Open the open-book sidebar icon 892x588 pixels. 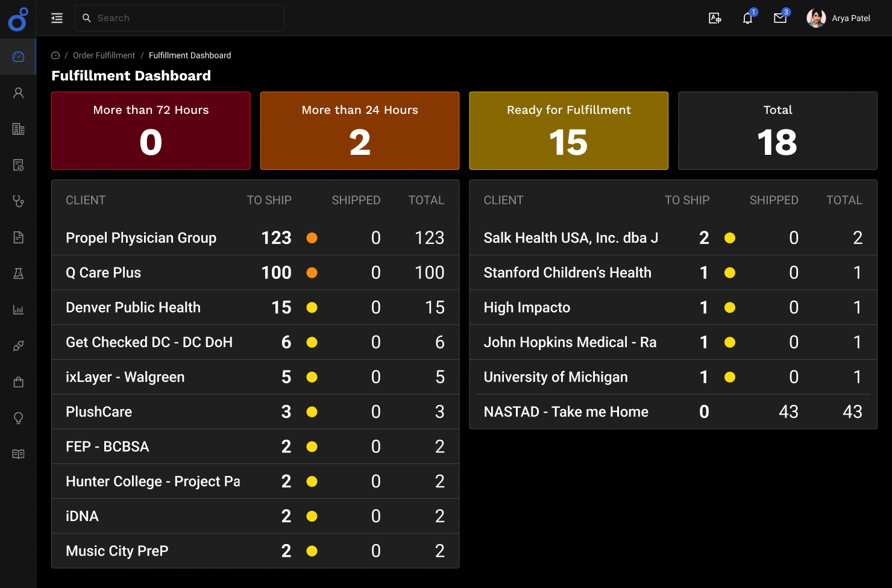18,454
